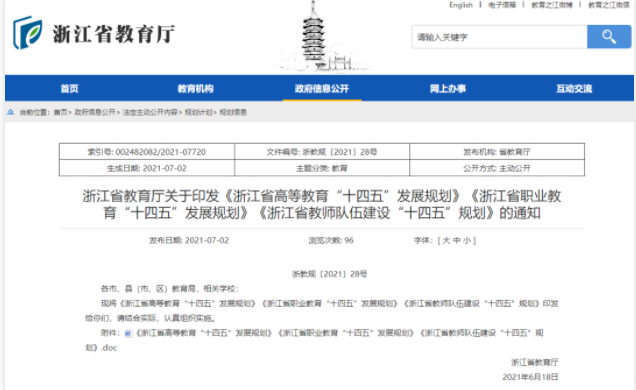Click the magnifier search button
Viewport: 636px width, 390px height.
pos(609,37)
